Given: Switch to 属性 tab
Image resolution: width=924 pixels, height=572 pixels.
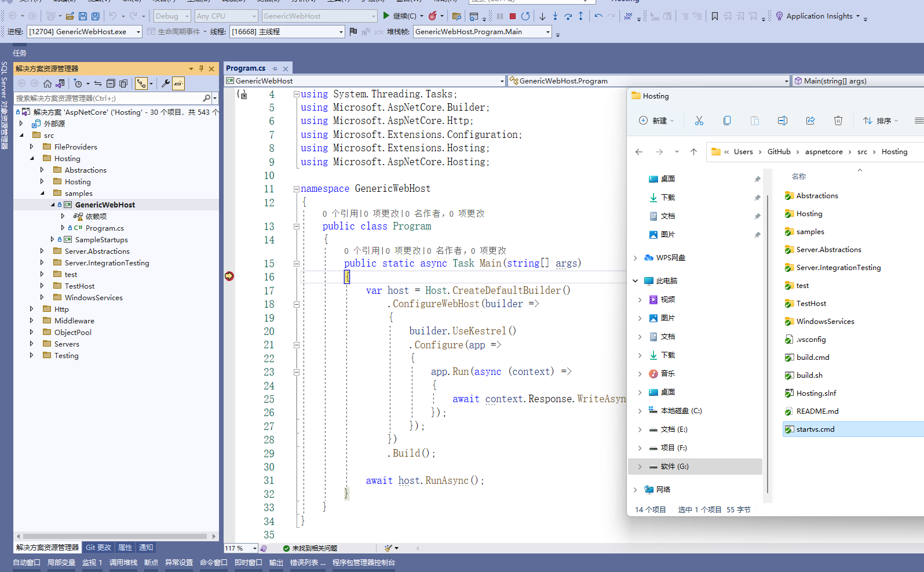Looking at the screenshot, I should click(125, 548).
